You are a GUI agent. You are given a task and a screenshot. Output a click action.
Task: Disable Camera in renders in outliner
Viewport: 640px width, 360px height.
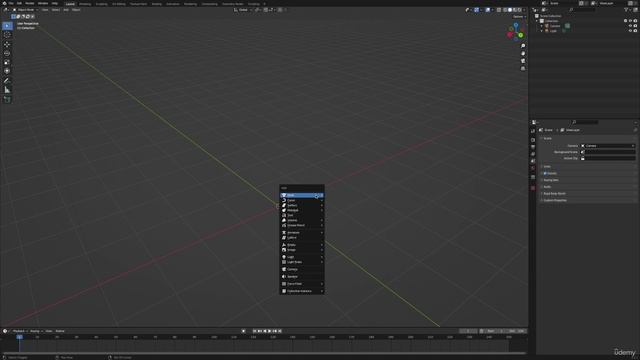pos(636,26)
